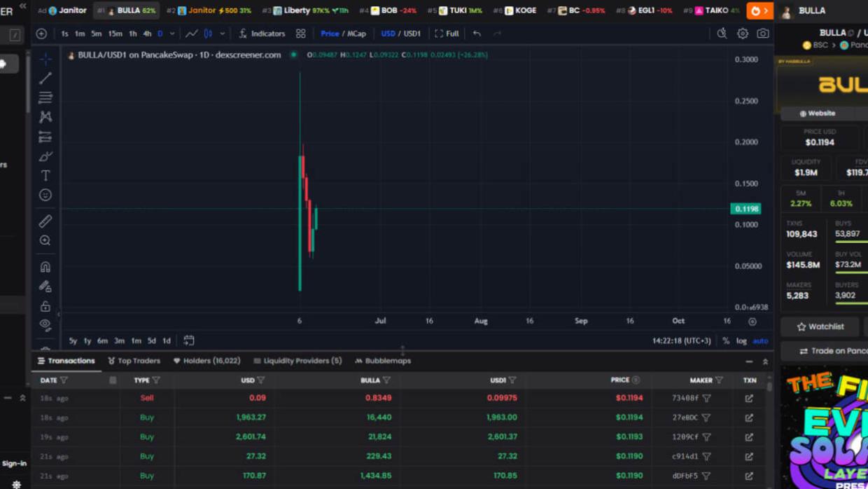The image size is (868, 489).
Task: Open the TYPE column filter
Action: [156, 380]
